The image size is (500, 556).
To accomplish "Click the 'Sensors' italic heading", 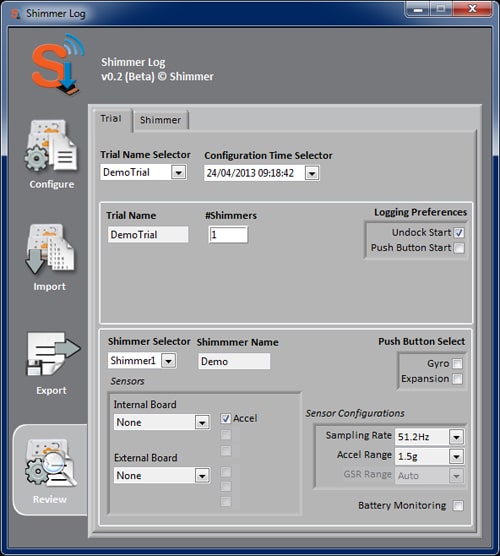I will (127, 381).
